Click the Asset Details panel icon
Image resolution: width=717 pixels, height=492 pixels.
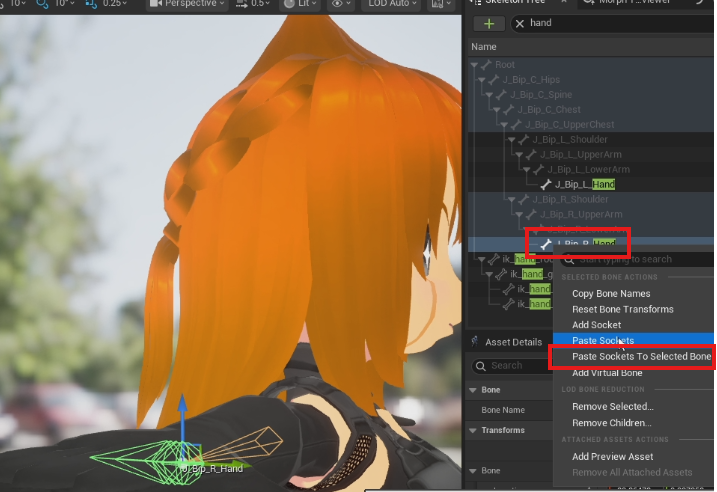pos(476,342)
